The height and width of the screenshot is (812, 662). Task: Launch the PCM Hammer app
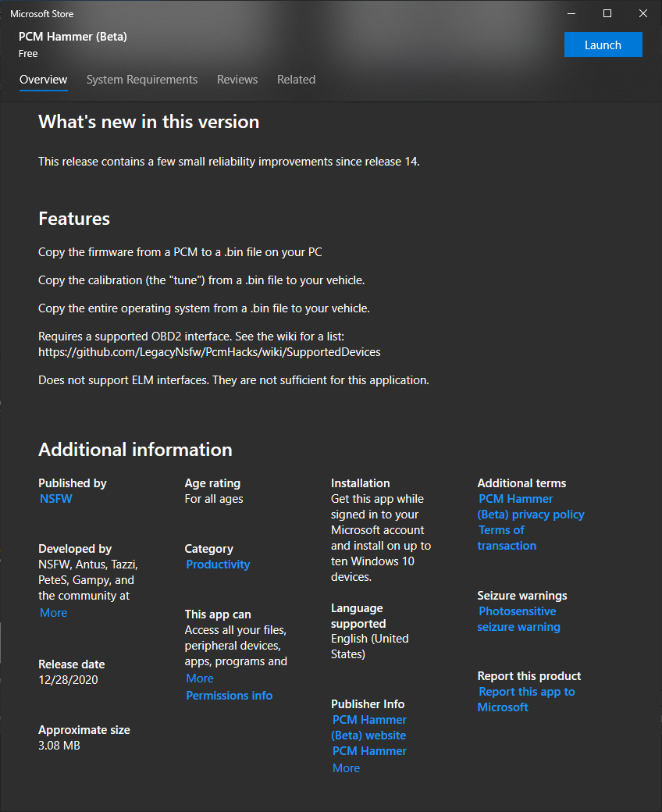tap(603, 45)
